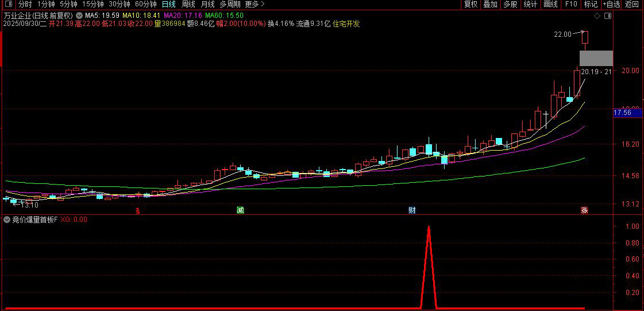Click the MA20: 17.16 label
The width and height of the screenshot is (644, 311).
(183, 16)
